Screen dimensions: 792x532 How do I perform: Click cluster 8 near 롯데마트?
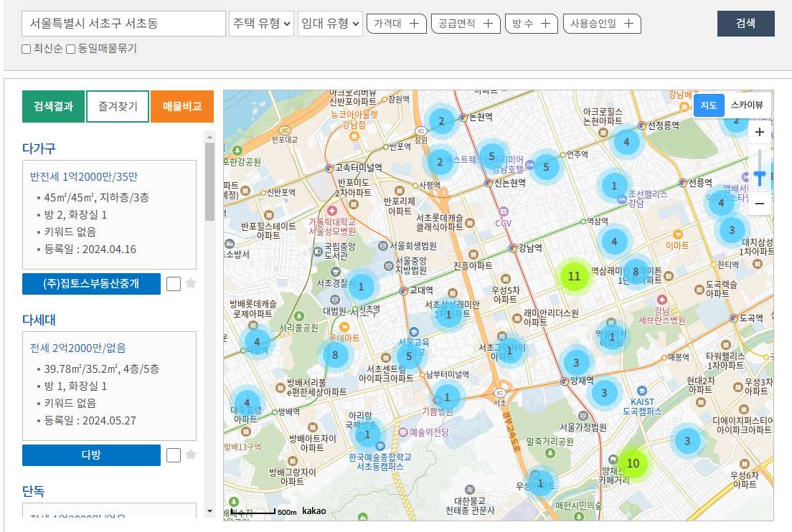335,355
